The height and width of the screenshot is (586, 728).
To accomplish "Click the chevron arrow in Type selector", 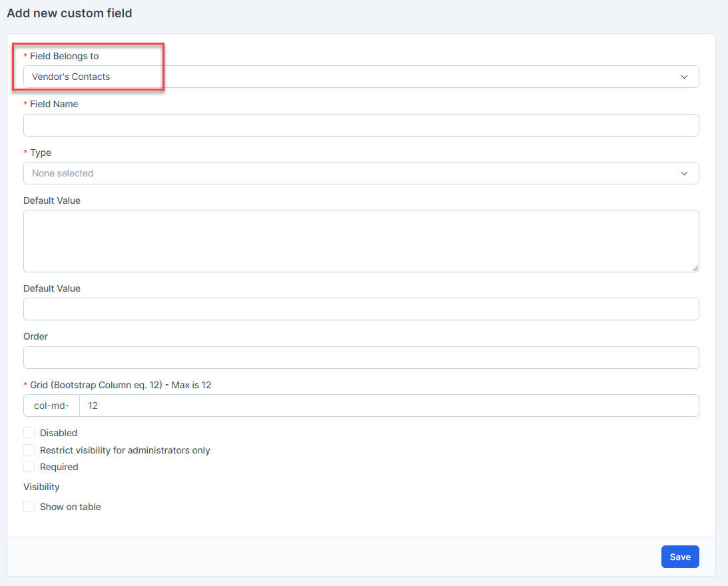I will pyautogui.click(x=684, y=174).
